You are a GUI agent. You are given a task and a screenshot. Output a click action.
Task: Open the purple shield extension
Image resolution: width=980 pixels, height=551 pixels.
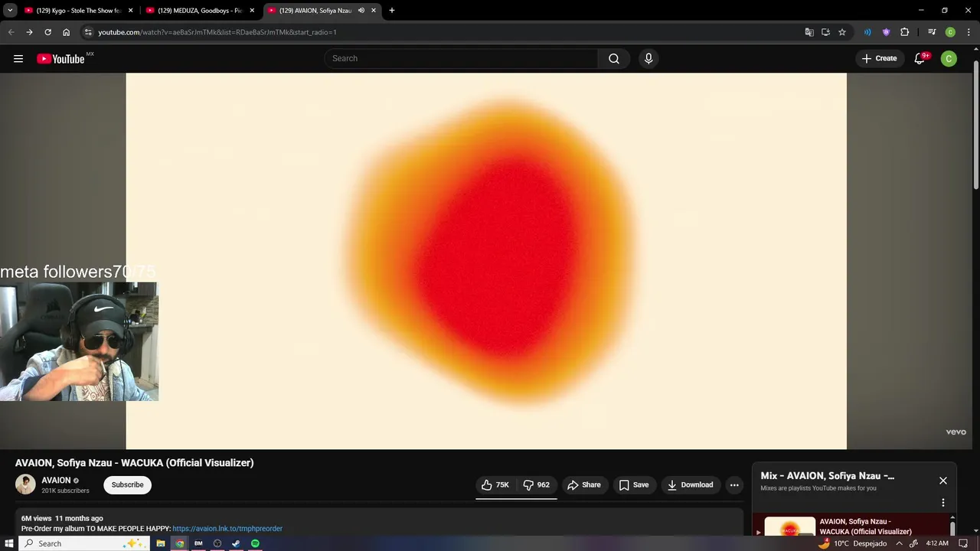(886, 32)
